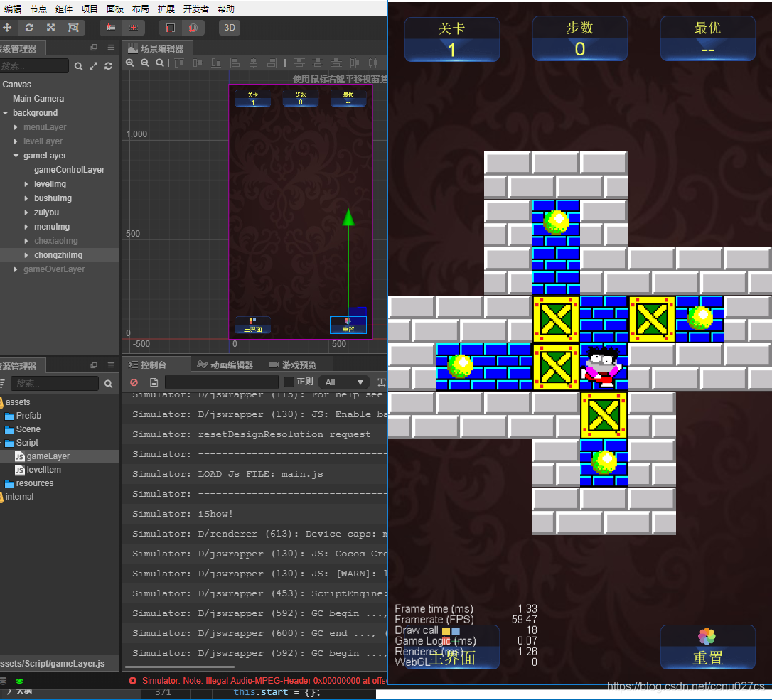Select the gameLayer script file

point(43,456)
